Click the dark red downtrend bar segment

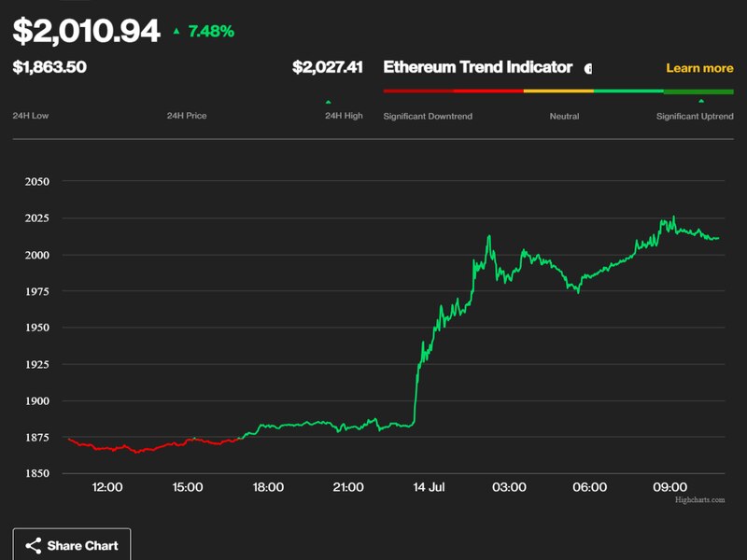(418, 91)
